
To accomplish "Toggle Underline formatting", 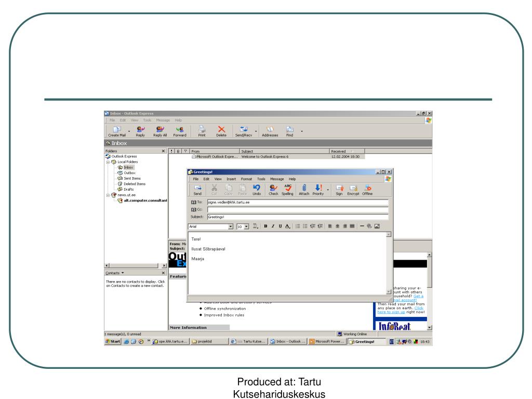I will (280, 227).
